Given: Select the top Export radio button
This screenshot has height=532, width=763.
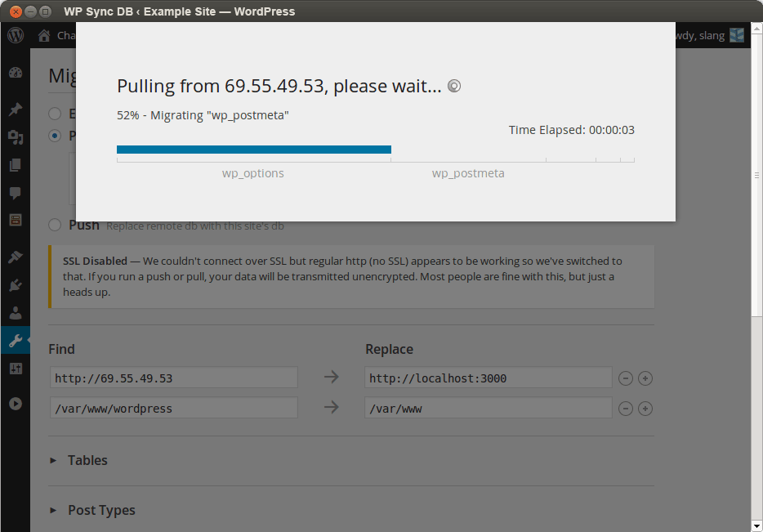Looking at the screenshot, I should click(55, 114).
